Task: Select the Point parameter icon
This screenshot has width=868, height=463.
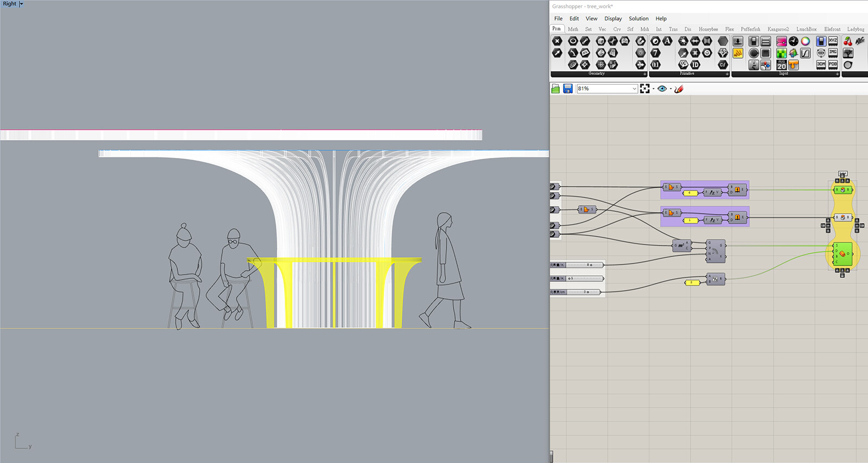Action: (x=557, y=41)
